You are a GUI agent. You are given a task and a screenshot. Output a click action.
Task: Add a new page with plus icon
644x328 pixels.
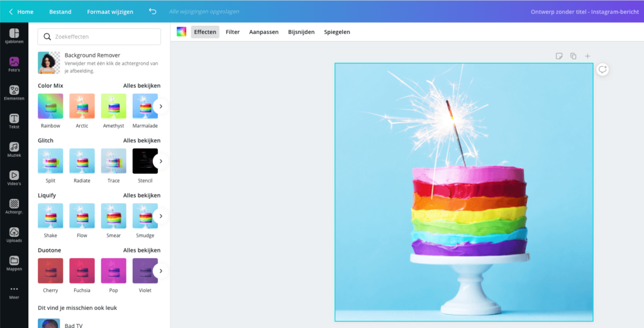pyautogui.click(x=587, y=56)
